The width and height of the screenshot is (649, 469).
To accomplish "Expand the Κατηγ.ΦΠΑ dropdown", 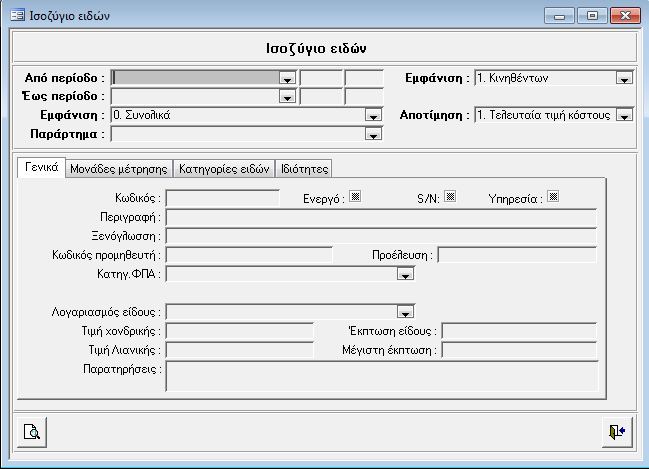I will click(405, 273).
